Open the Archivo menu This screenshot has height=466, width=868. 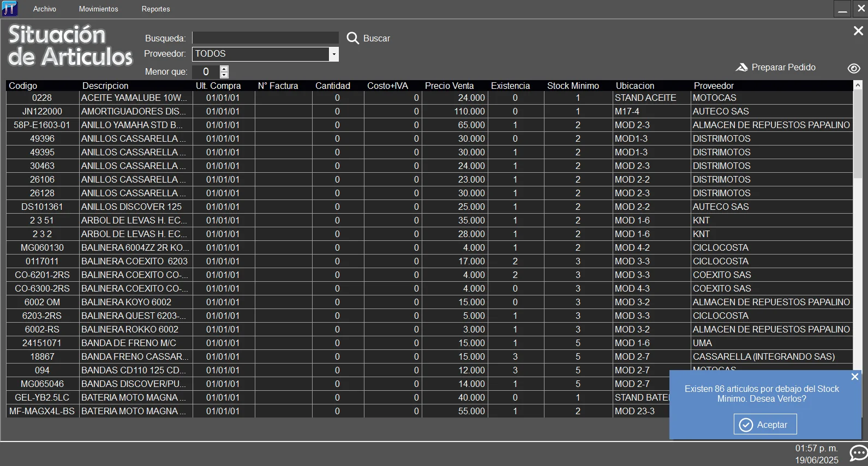[45, 9]
